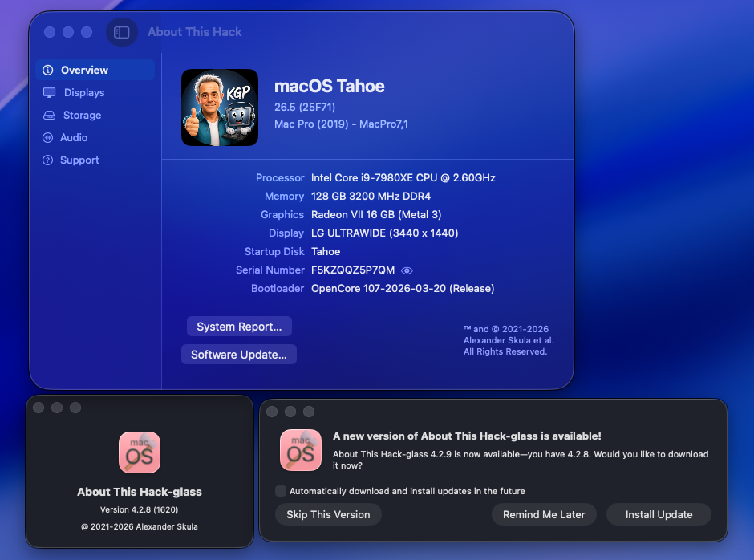Click the 128 GB 3200 MHz DDR4 value
Viewport: 754px width, 560px height.
point(371,197)
